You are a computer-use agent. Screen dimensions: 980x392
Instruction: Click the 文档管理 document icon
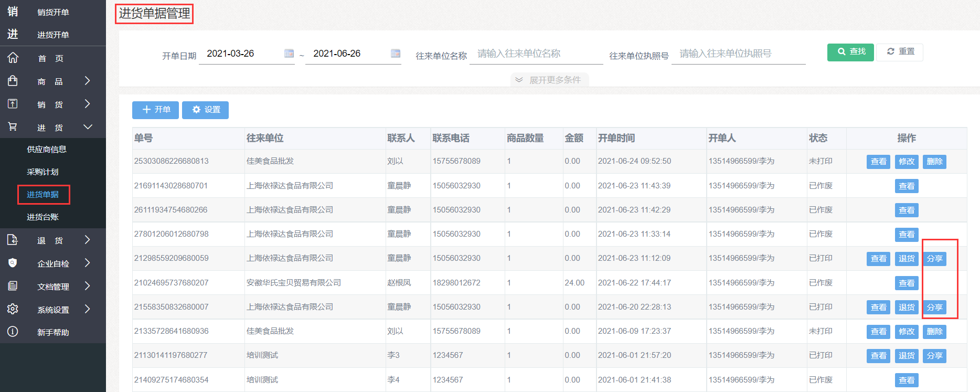pyautogui.click(x=13, y=286)
